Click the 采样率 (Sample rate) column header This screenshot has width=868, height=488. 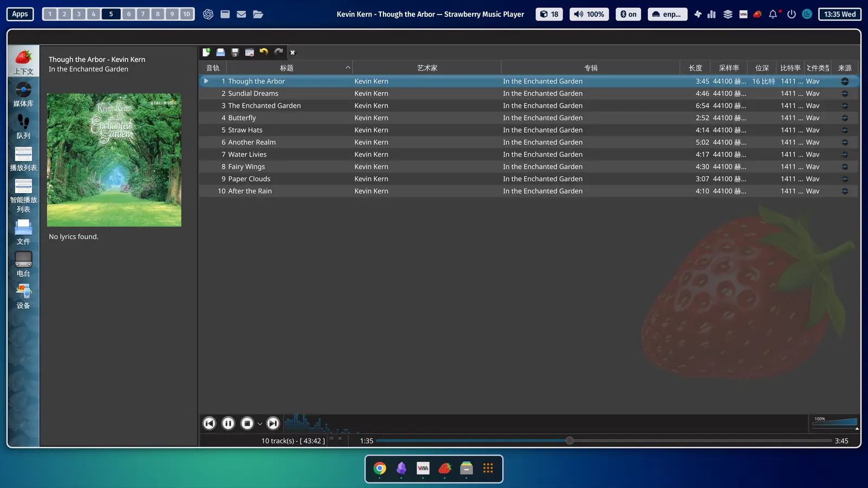[729, 68]
